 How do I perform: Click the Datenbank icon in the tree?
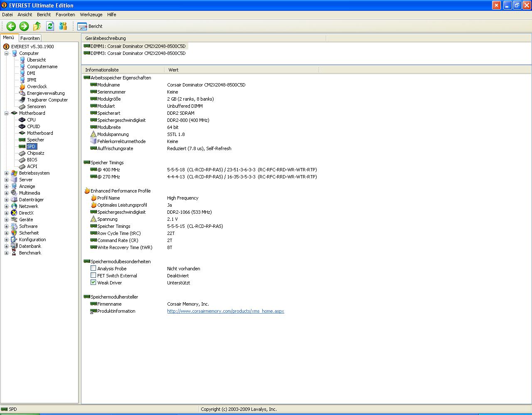tap(15, 246)
